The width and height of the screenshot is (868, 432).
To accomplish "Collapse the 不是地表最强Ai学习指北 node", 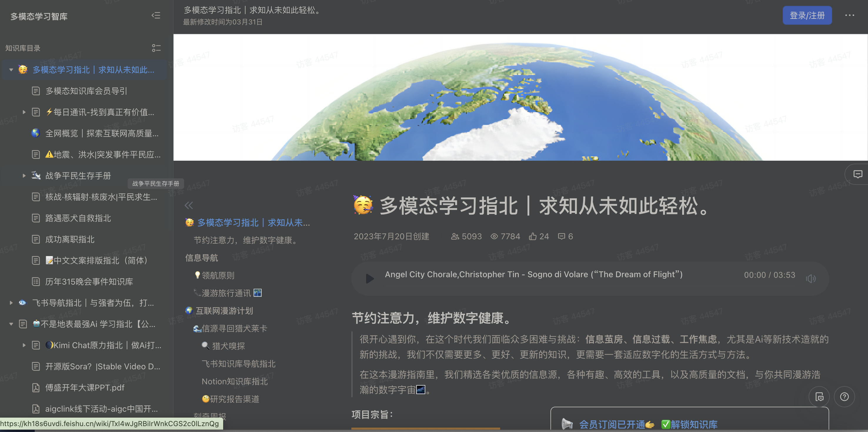I will pos(11,324).
